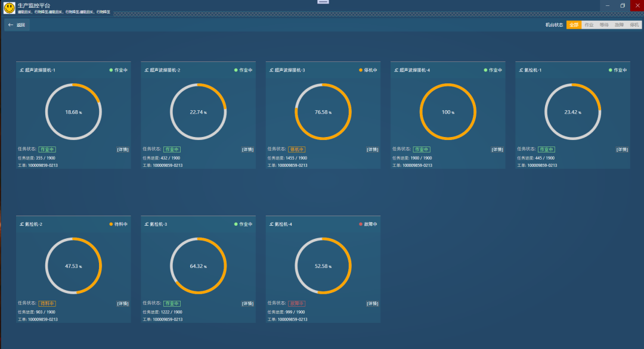Click the task progress text 999 / 1900
The height and width of the screenshot is (349, 644).
pyautogui.click(x=295, y=312)
